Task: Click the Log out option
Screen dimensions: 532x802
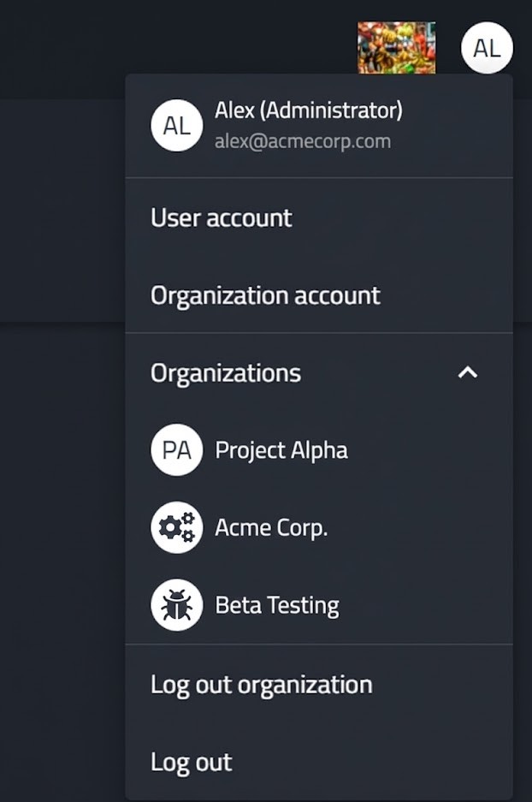Action: 319,762
